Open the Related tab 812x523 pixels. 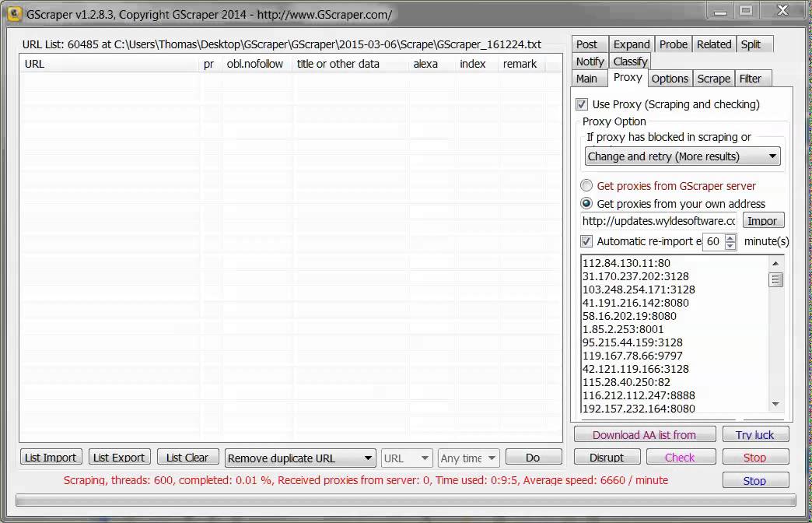pos(714,44)
